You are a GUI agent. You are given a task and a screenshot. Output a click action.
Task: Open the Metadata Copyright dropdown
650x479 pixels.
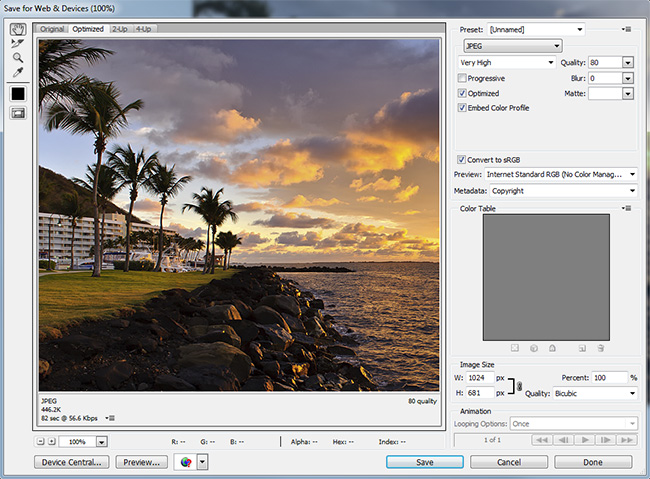click(563, 190)
